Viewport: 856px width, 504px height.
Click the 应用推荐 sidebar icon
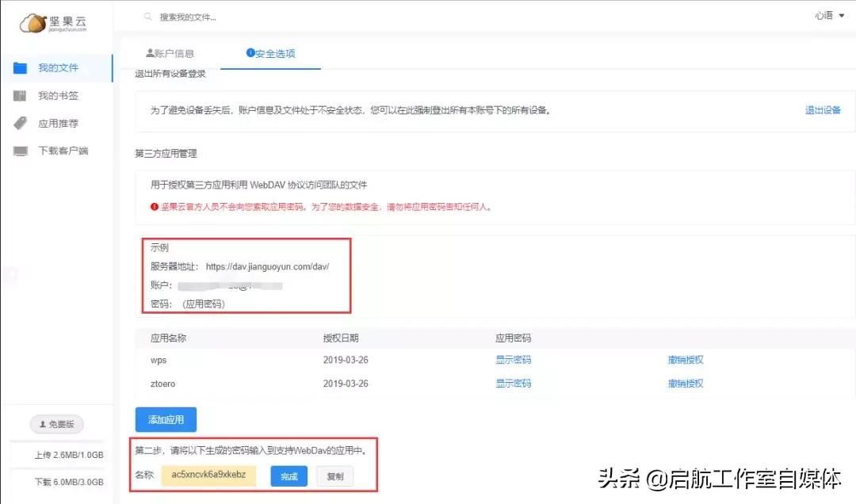[18, 123]
